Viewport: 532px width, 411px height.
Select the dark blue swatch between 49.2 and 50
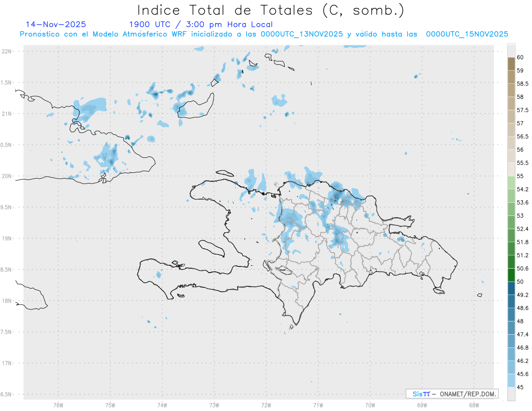point(511,288)
